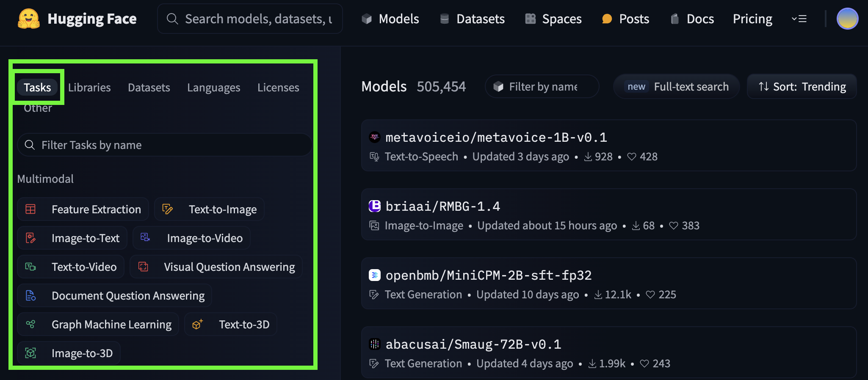Expand the more navigation menu icon
This screenshot has width=868, height=380.
click(x=799, y=19)
